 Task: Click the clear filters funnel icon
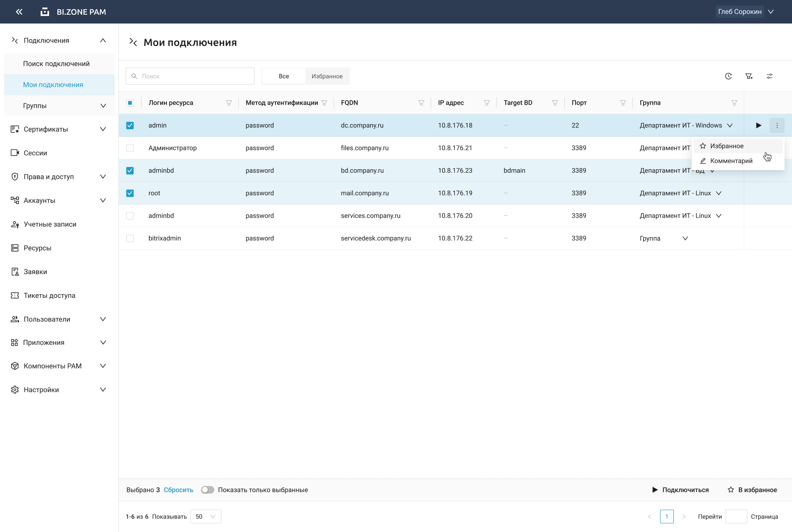tap(749, 76)
